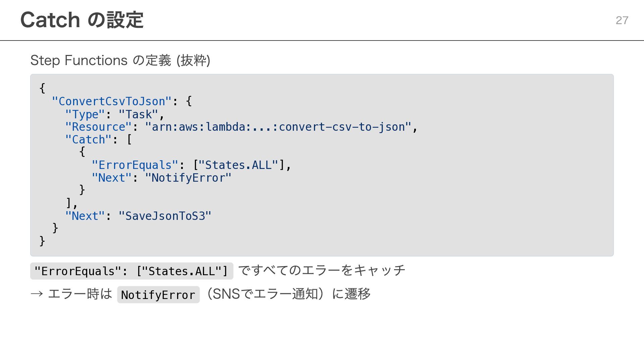
Task: Click the inline ErrorEquals snippet below the code block
Action: click(131, 271)
